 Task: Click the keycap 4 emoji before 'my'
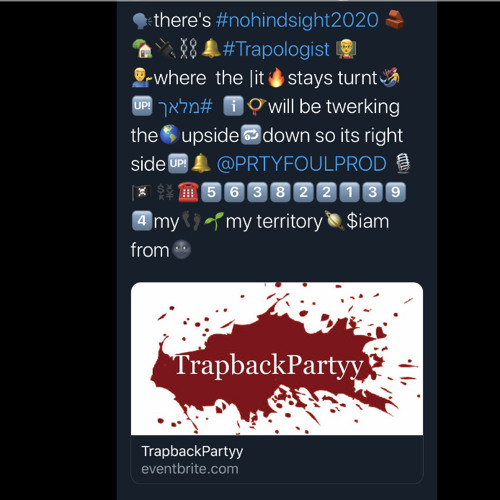[142, 221]
